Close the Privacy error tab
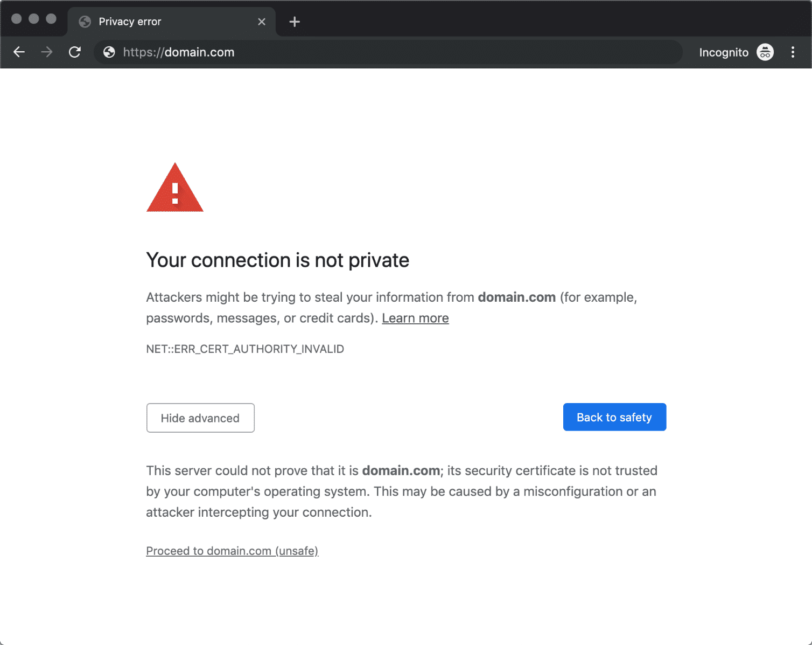 tap(262, 22)
